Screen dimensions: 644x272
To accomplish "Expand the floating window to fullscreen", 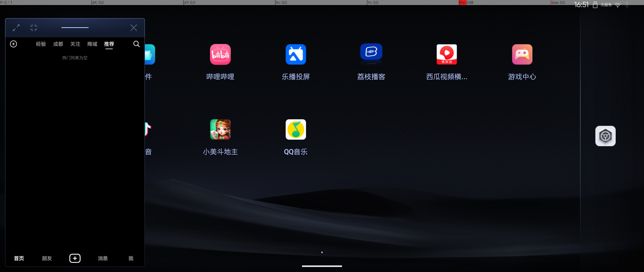I will coord(16,28).
